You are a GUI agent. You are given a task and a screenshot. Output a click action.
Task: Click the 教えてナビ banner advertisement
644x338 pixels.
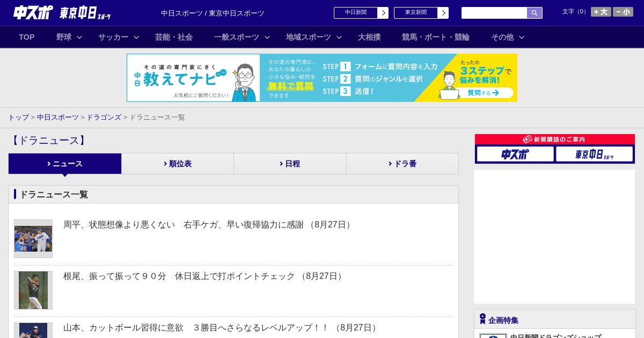pos(322,78)
